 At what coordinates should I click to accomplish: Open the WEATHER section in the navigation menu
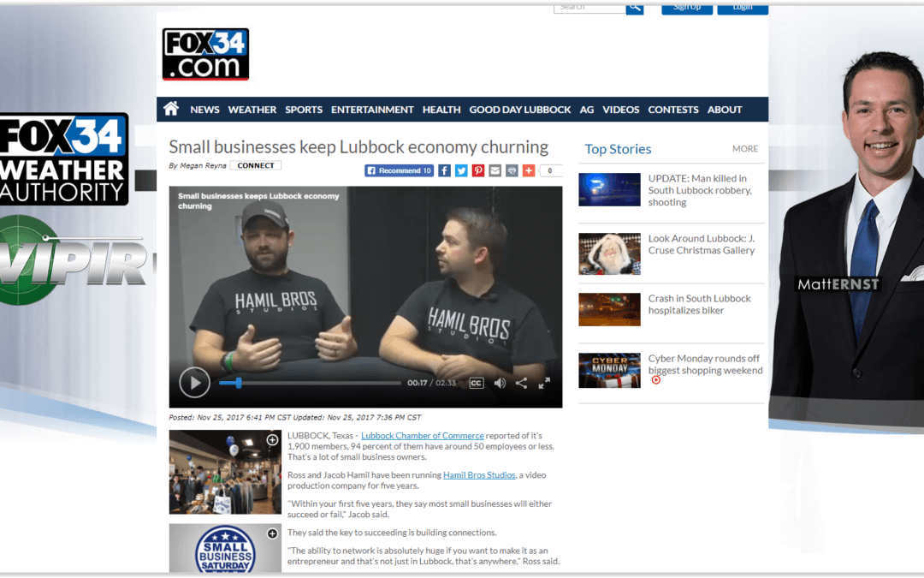coord(252,109)
